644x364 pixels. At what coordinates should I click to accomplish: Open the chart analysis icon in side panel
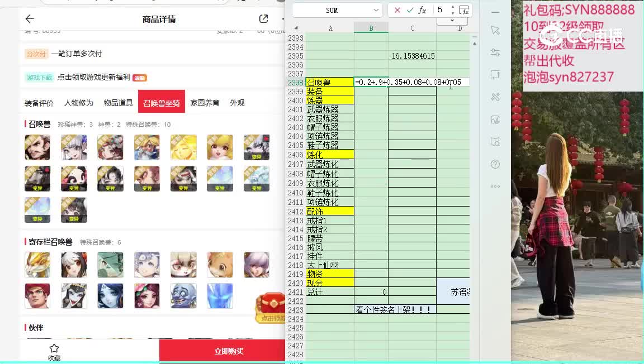495,119
